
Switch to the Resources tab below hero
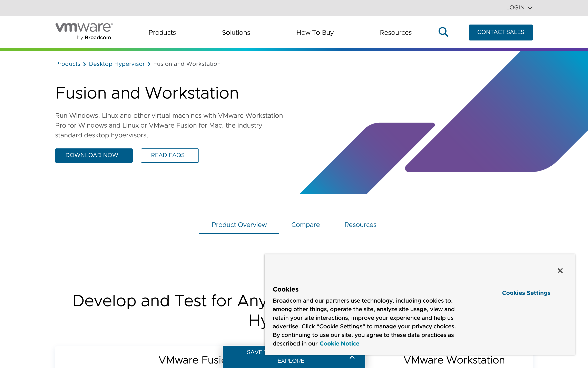click(x=360, y=225)
